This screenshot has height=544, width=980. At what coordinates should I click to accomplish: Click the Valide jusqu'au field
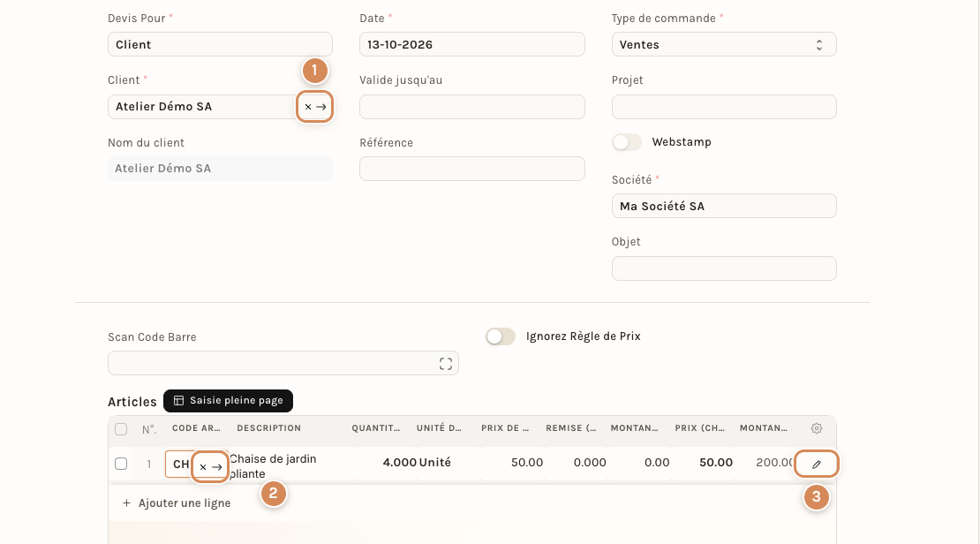point(471,107)
